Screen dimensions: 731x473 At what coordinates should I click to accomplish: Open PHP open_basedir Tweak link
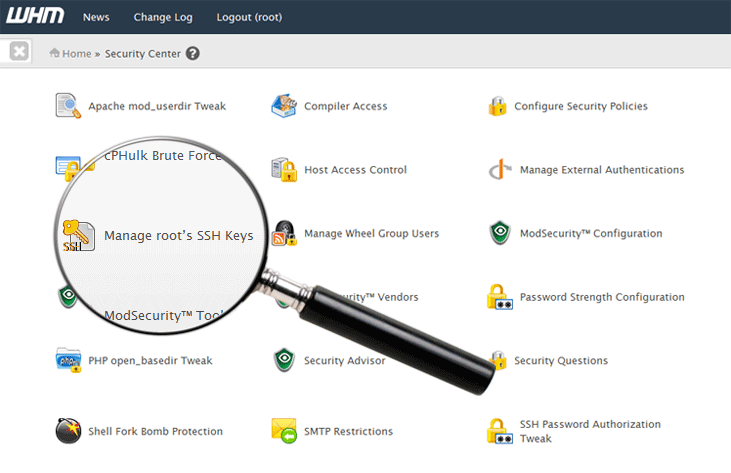tap(150, 361)
